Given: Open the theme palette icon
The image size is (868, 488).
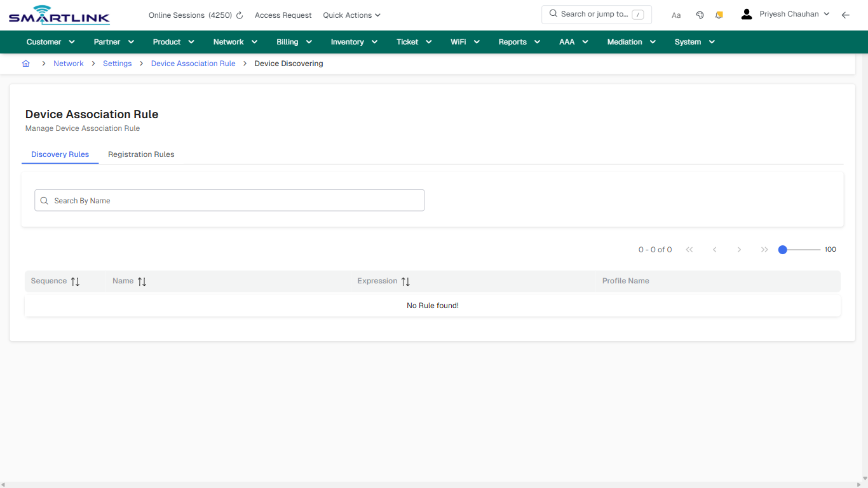Looking at the screenshot, I should coord(700,15).
